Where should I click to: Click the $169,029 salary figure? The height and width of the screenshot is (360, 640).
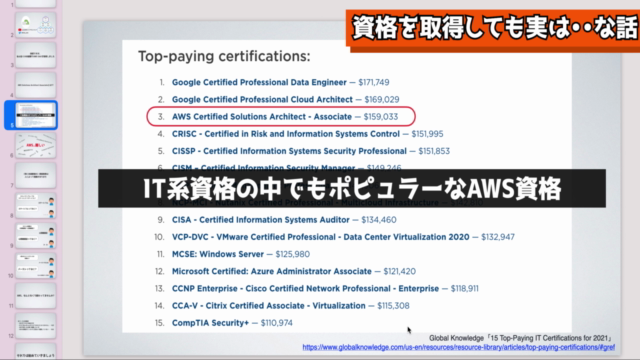[382, 100]
